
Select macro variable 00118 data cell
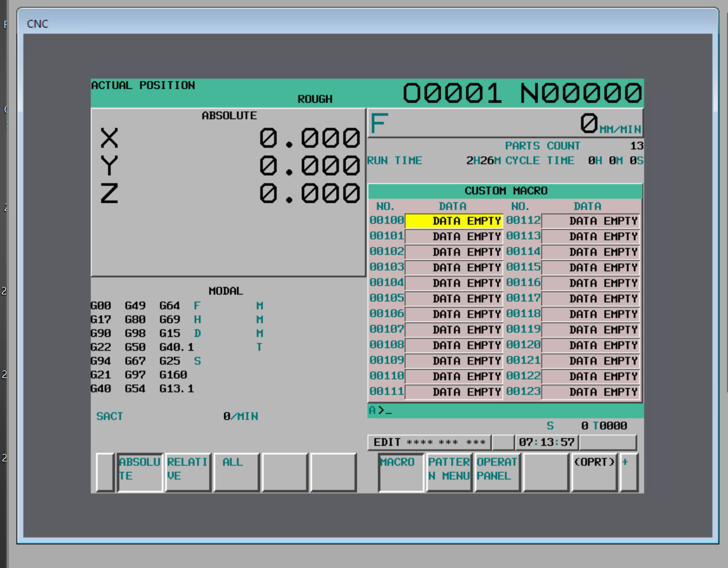click(x=591, y=315)
